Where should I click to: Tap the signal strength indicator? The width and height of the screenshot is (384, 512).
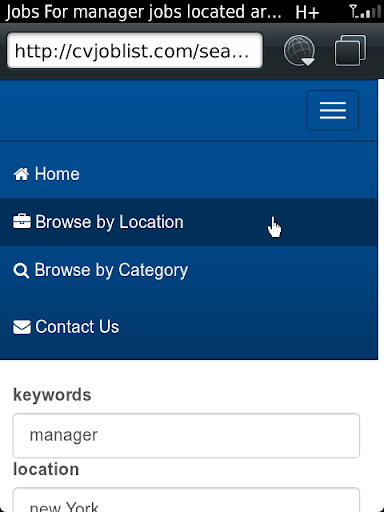point(365,11)
